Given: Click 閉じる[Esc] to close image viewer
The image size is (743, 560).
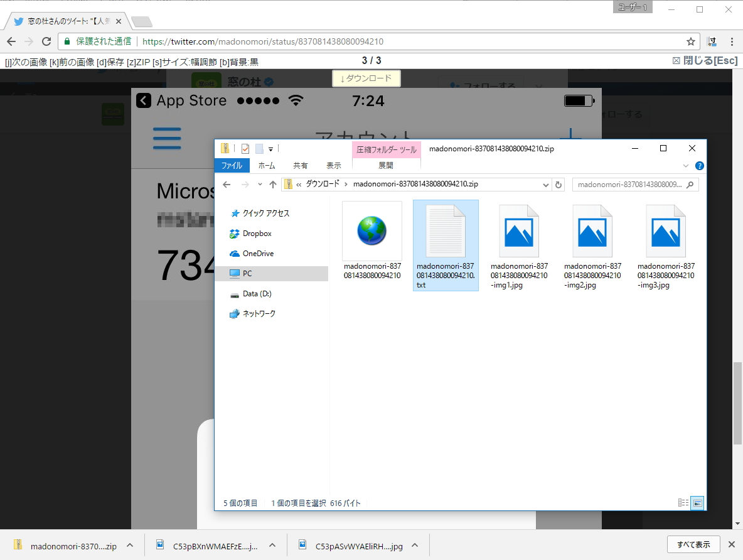Looking at the screenshot, I should 705,61.
